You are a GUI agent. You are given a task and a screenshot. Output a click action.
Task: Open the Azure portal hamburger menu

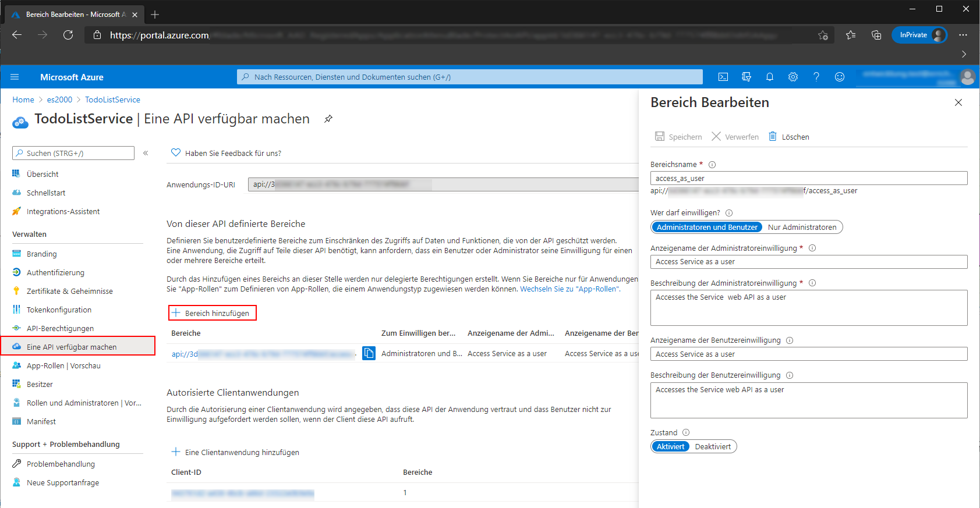pos(15,77)
